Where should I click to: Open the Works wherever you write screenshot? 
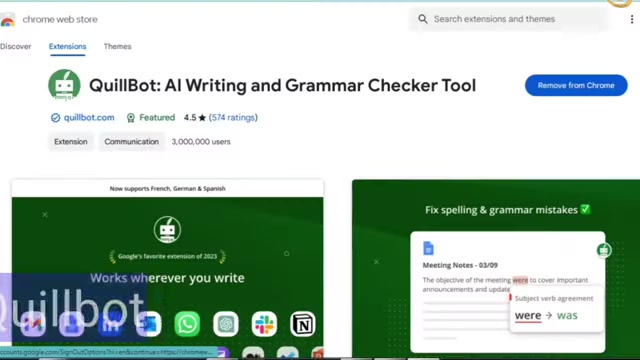click(x=167, y=269)
